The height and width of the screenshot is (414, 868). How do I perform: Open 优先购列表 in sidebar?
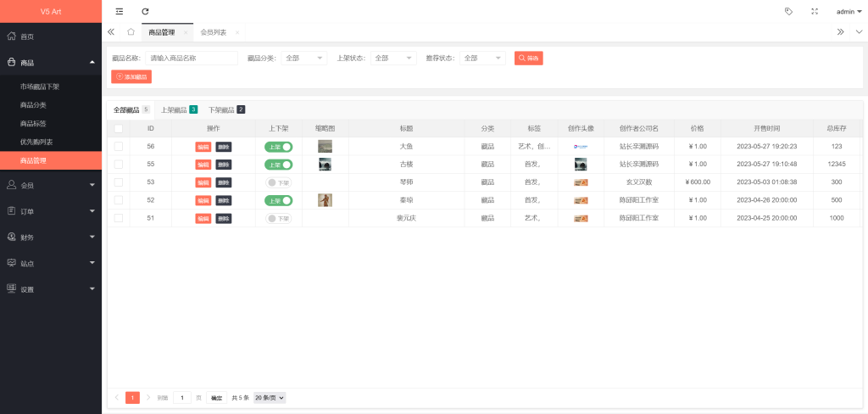coord(36,143)
